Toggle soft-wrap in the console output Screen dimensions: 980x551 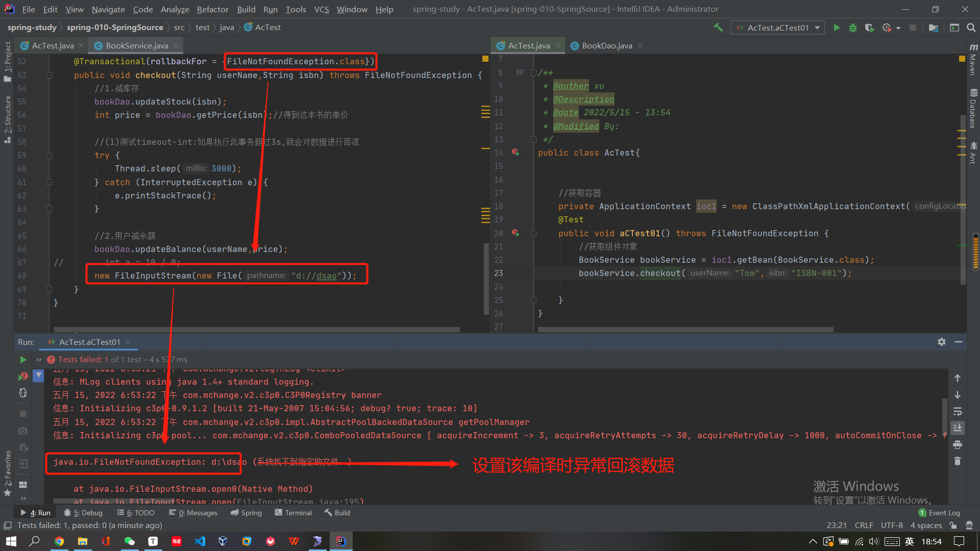[x=958, y=411]
